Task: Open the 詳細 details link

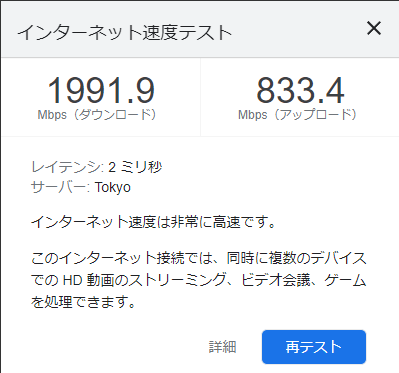Action: point(222,347)
